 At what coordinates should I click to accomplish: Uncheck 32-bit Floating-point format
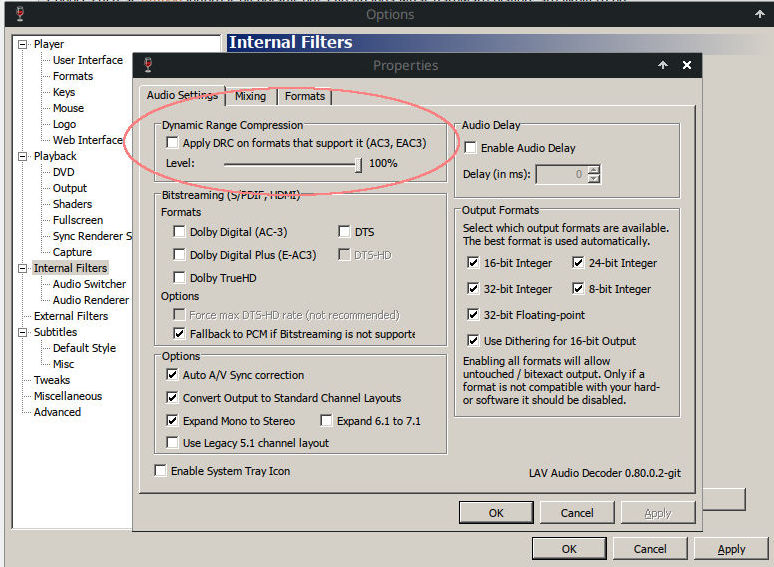pos(473,315)
